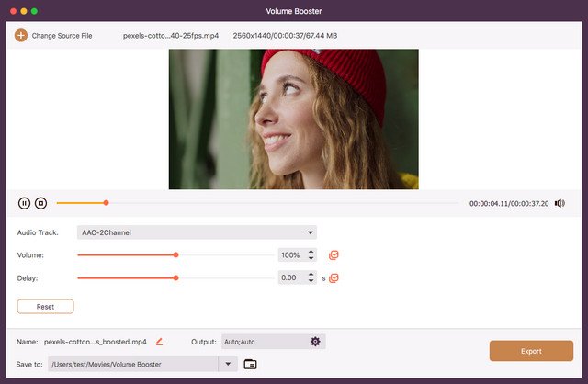The image size is (588, 384).
Task: Decrease volume with the down stepper arrow
Action: click(311, 258)
